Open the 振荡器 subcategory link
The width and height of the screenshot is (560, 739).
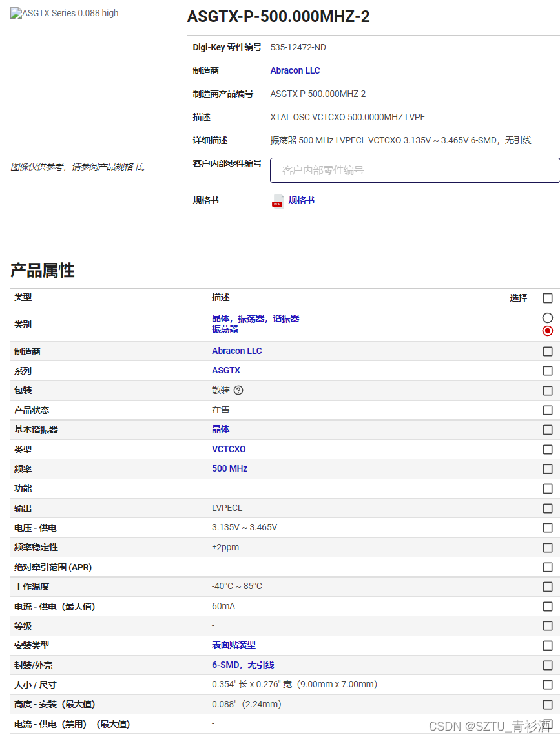click(225, 329)
